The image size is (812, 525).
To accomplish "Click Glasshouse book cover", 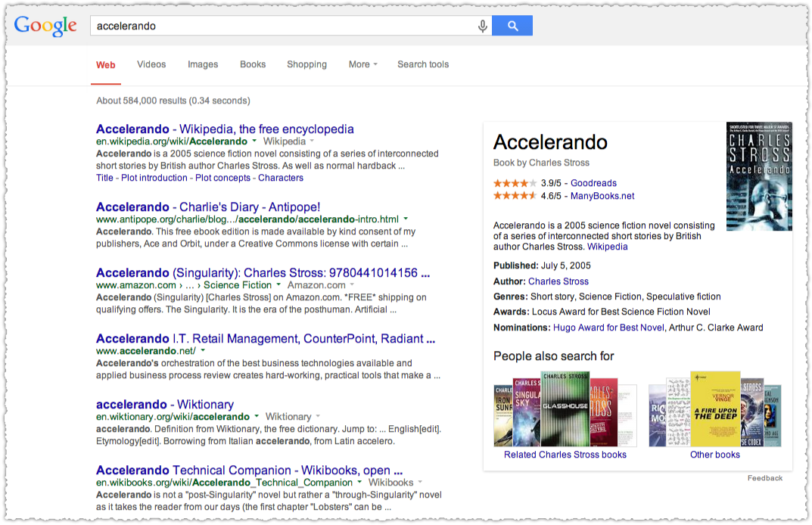I will pos(565,409).
